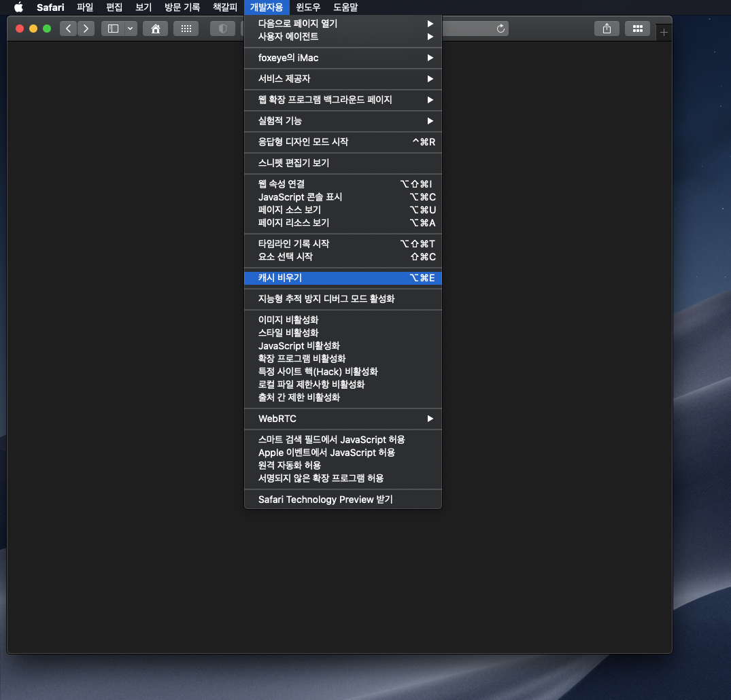The height and width of the screenshot is (700, 731).
Task: Click the privacy shield toolbar icon
Action: tap(223, 29)
